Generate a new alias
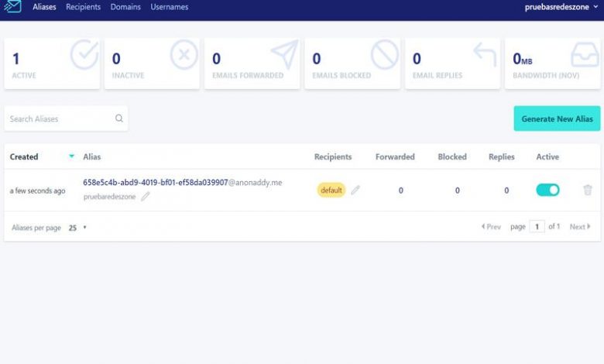604x364 pixels. [x=557, y=118]
